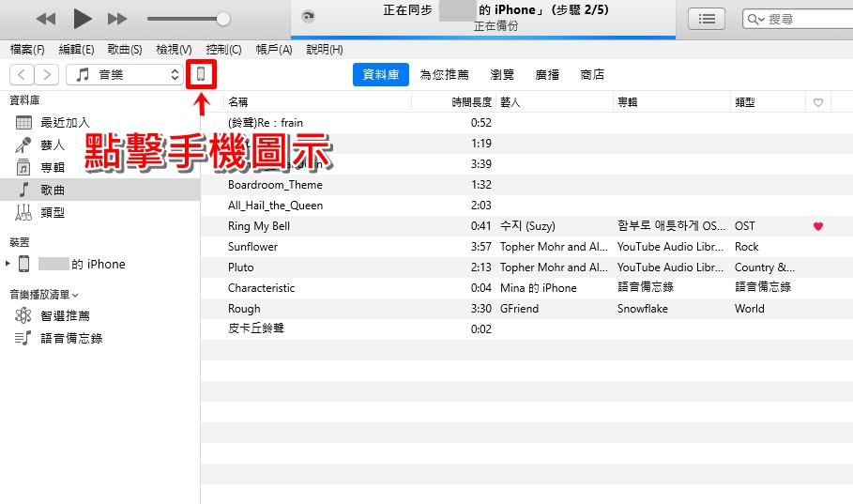
Task: Switch to the 商店 tab
Action: point(592,74)
